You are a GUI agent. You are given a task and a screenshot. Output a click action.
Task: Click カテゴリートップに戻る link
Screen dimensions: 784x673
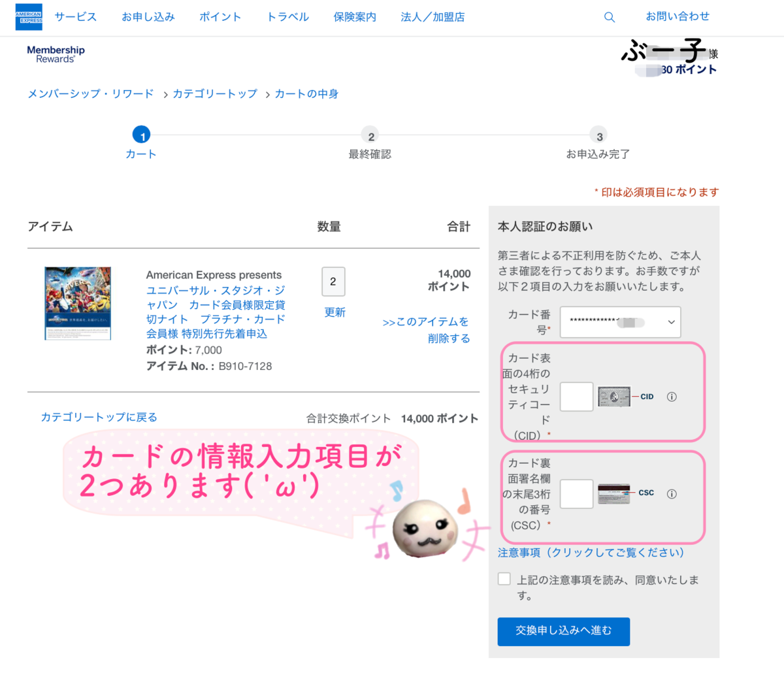99,417
